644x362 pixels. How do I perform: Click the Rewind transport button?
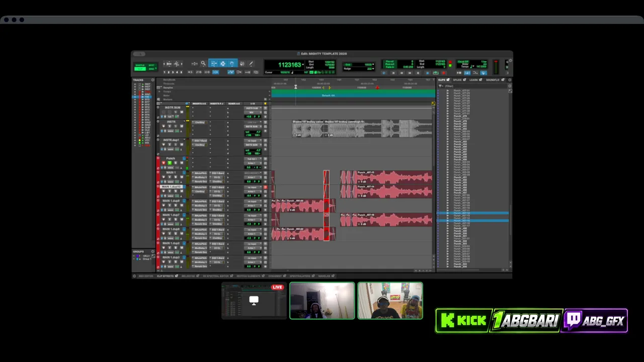402,73
